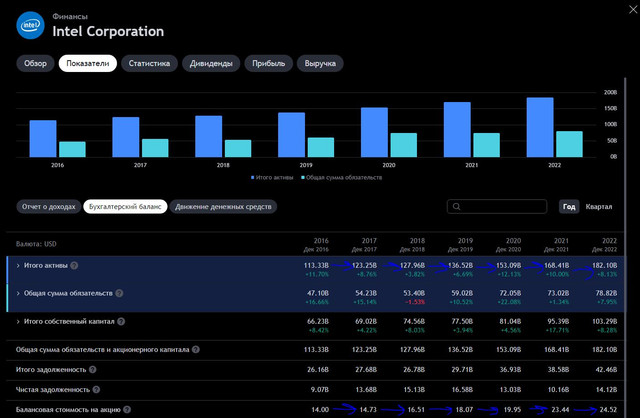
Task: Select the Год period toggle
Action: tap(569, 207)
